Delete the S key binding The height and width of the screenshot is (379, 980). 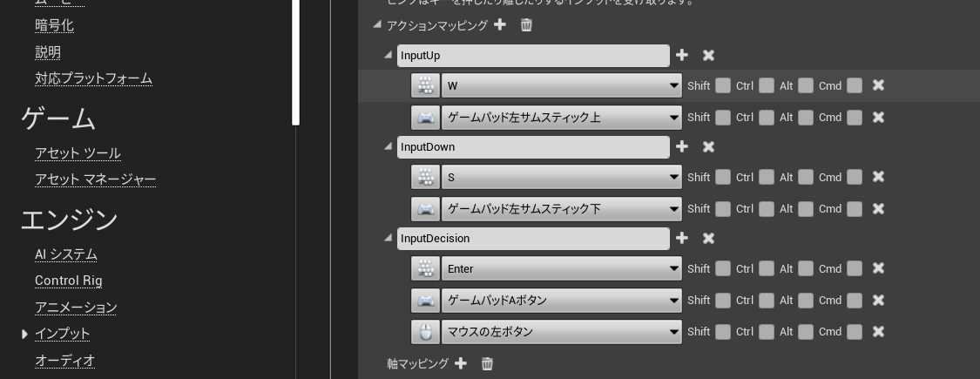click(x=878, y=177)
